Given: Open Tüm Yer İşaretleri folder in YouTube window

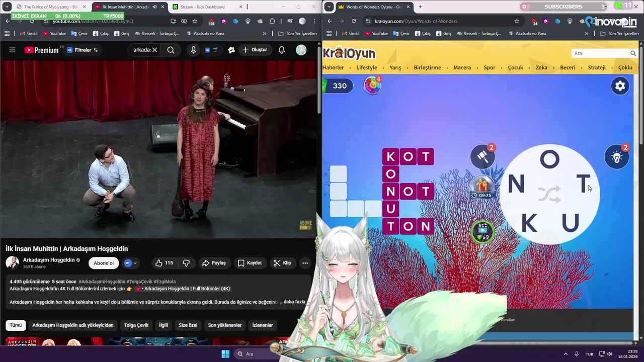Looking at the screenshot, I should tap(297, 33).
